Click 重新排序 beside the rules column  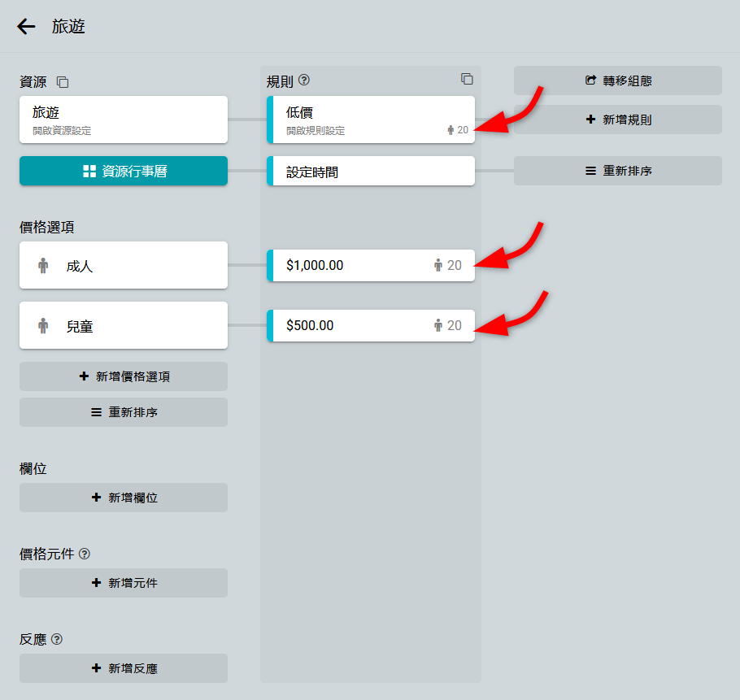[x=618, y=171]
